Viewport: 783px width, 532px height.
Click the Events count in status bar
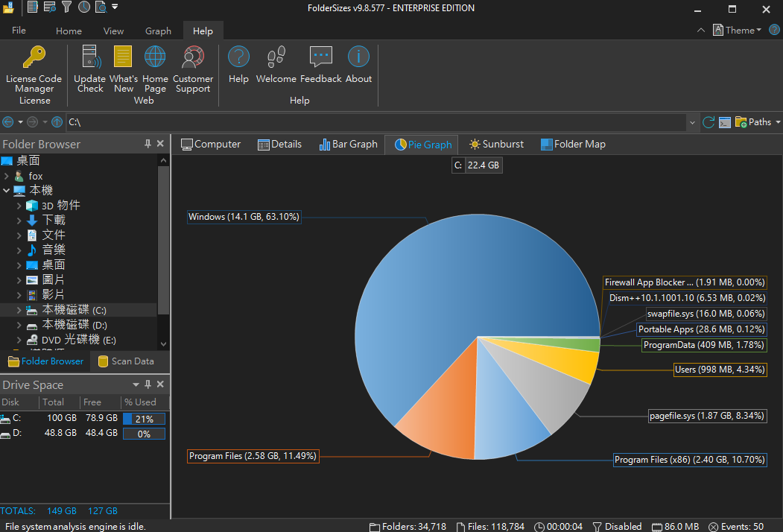coord(736,527)
